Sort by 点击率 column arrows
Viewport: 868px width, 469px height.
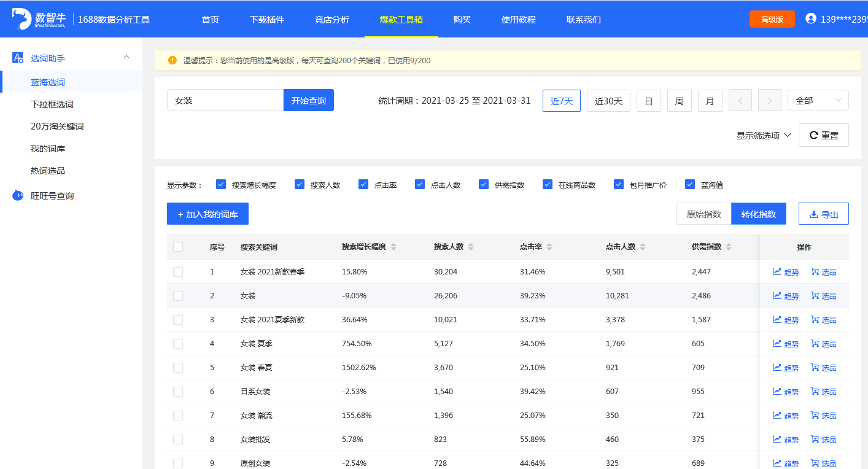point(549,247)
